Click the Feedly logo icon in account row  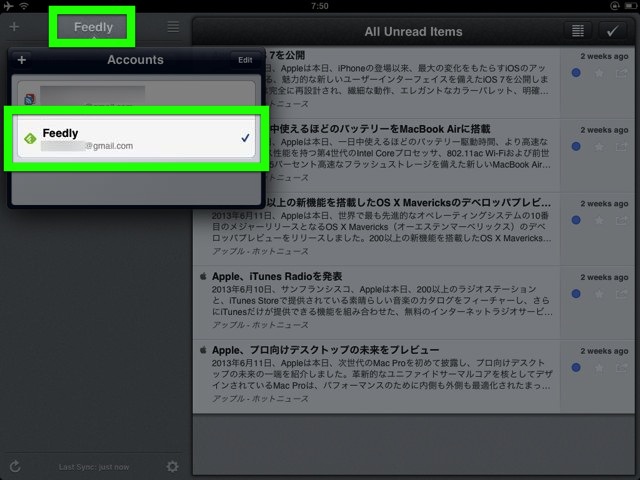30,139
